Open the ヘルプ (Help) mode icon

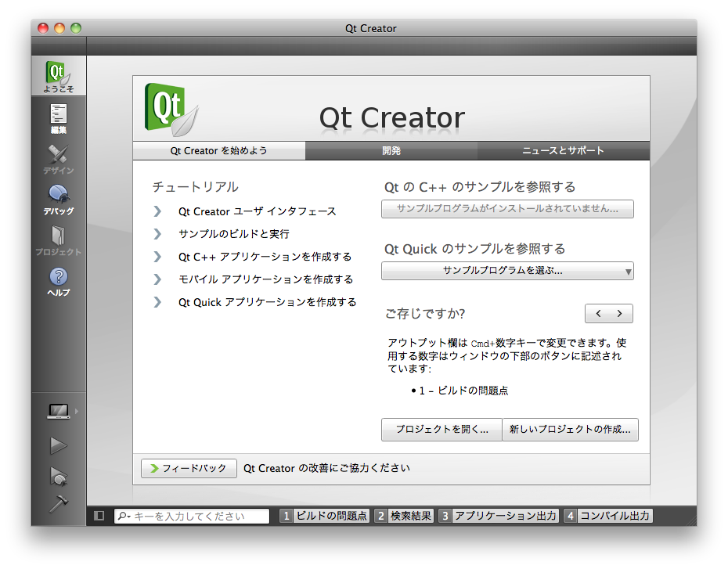point(59,280)
